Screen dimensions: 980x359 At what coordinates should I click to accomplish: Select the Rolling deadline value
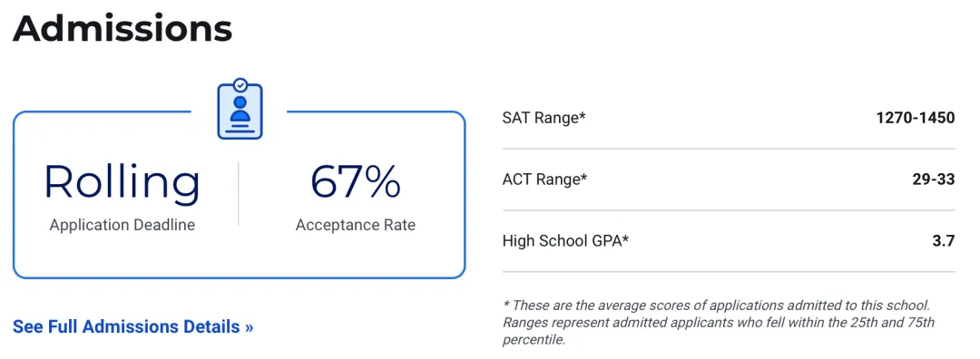pyautogui.click(x=122, y=183)
